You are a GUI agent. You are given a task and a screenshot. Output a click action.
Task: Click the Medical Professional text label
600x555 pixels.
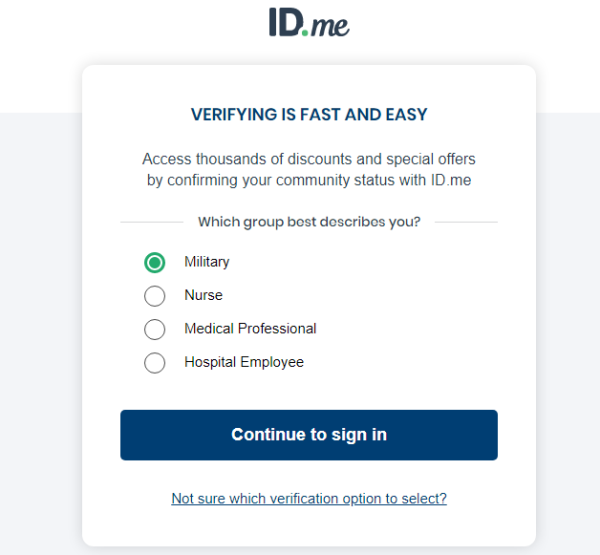pyautogui.click(x=250, y=328)
